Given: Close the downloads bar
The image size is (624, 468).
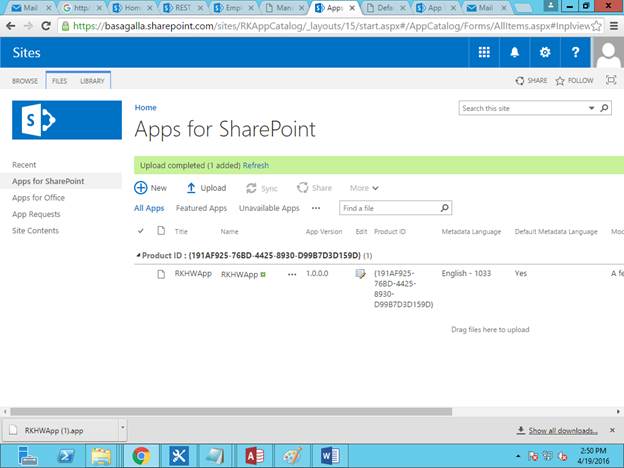Looking at the screenshot, I should (x=612, y=430).
